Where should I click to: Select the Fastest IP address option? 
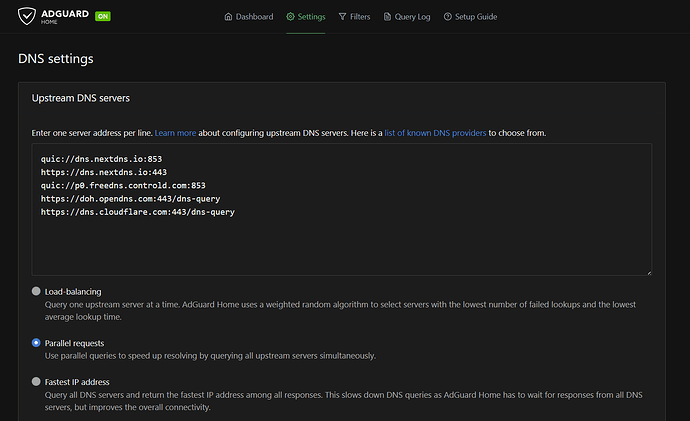[36, 381]
